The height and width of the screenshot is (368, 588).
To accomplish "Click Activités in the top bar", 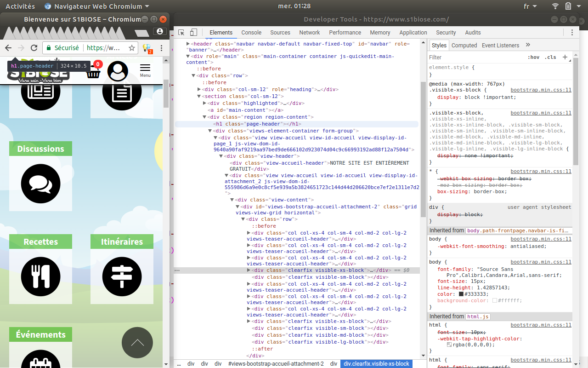I will click(x=20, y=6).
